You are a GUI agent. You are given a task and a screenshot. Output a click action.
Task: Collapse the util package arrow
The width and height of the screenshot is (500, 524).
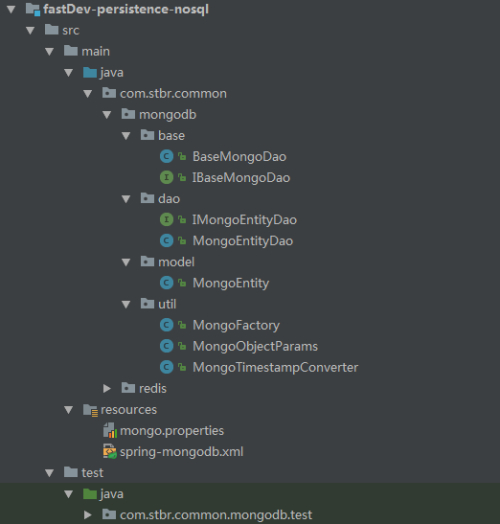126,304
